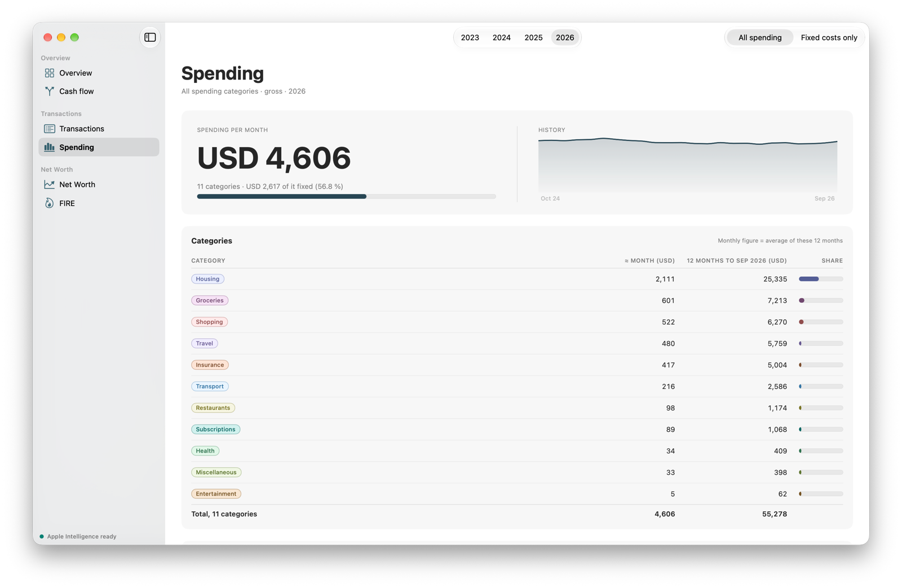Screen dimensions: 902x588
Task: Click the 25,335 Housing yearly value
Action: 775,279
